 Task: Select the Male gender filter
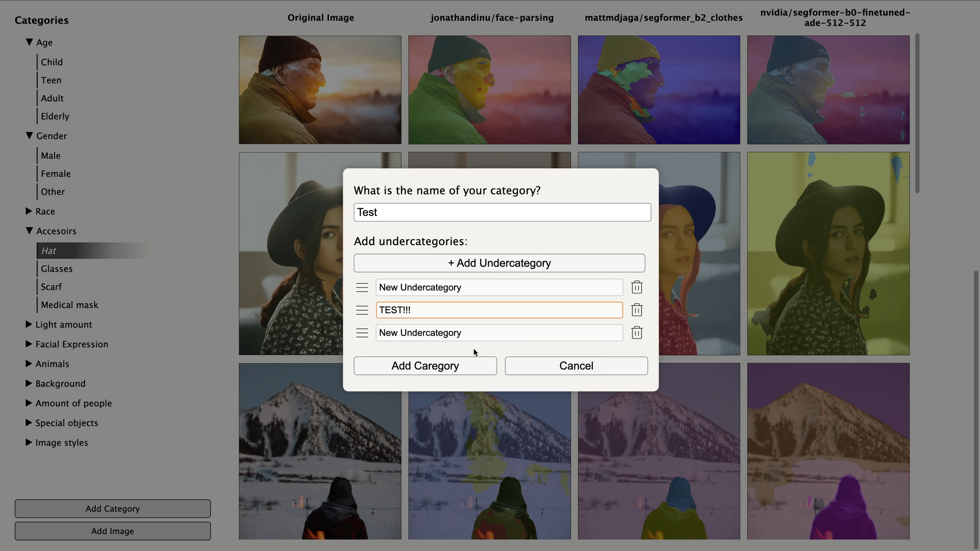point(51,156)
